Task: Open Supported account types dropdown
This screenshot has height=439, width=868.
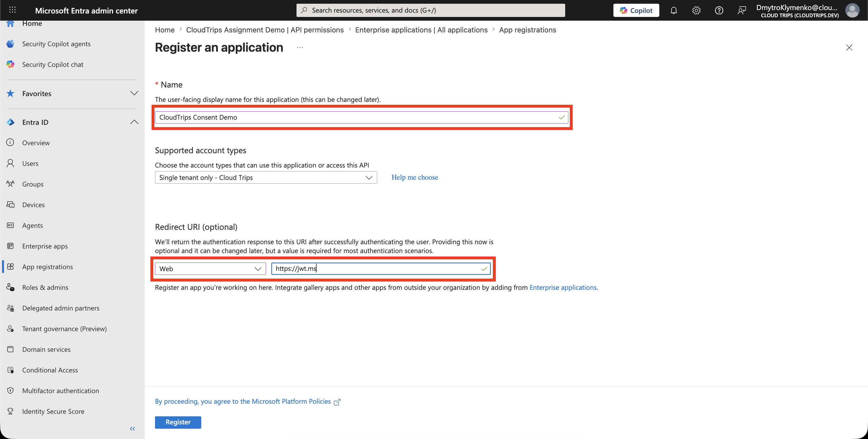Action: pyautogui.click(x=266, y=178)
